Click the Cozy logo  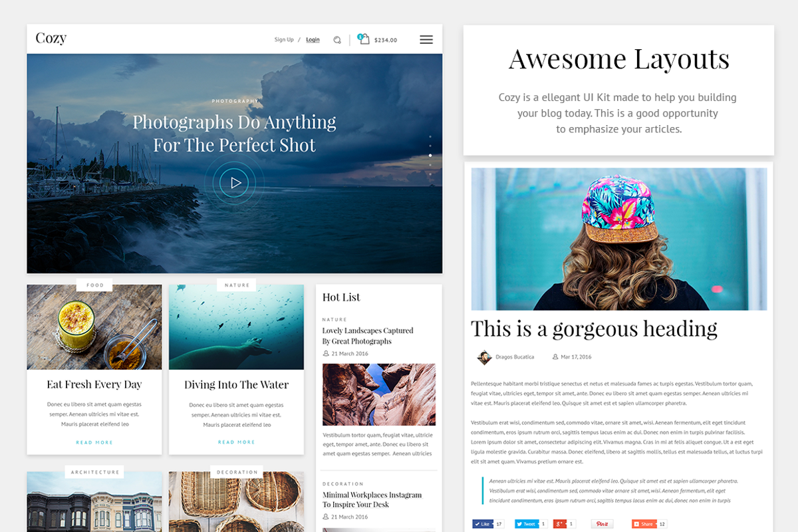click(x=51, y=39)
